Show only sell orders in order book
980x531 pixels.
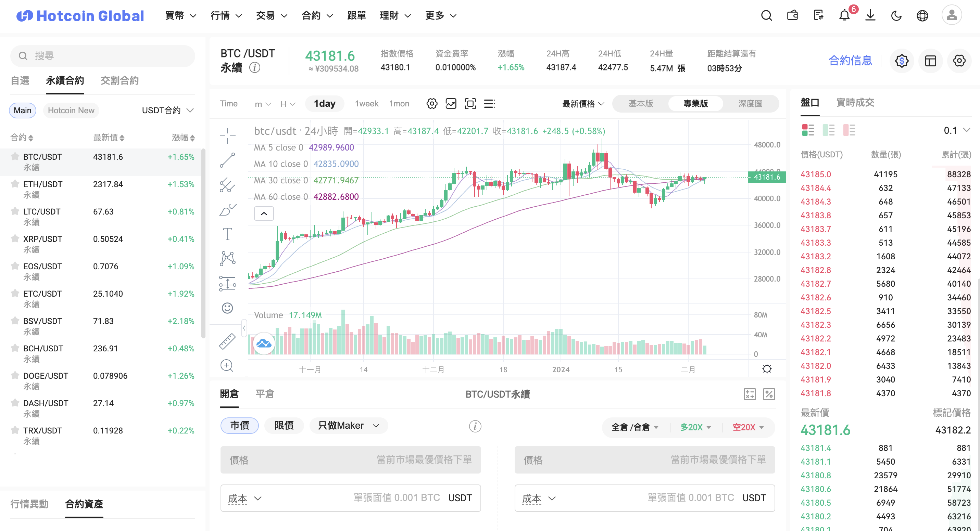(x=849, y=130)
